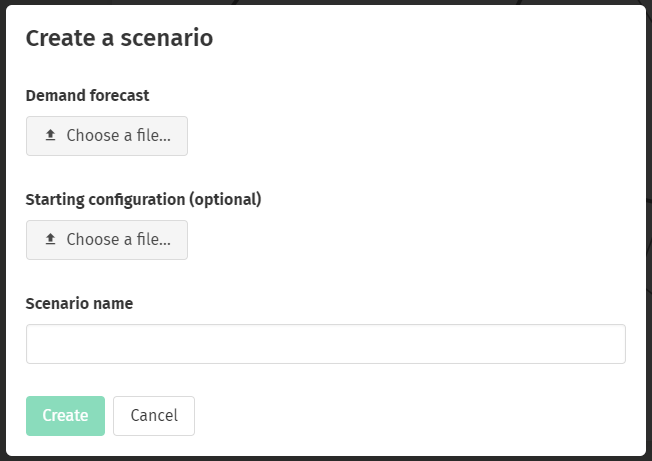The width and height of the screenshot is (652, 461).
Task: Open the Demand forecast file chooser
Action: point(107,136)
